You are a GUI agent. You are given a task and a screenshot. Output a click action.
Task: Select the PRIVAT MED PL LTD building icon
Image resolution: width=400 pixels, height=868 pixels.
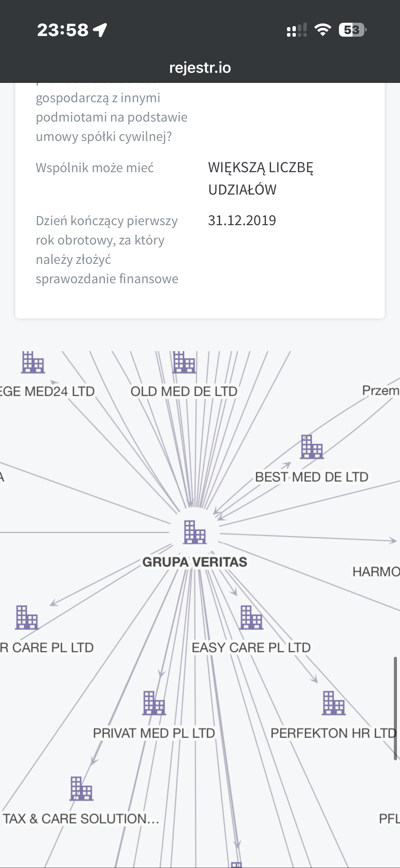[x=154, y=703]
